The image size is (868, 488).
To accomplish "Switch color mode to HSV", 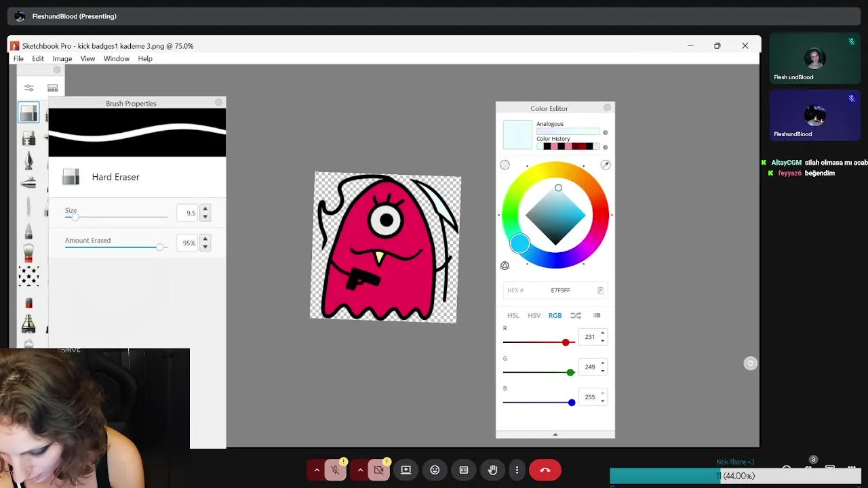I will pyautogui.click(x=534, y=315).
